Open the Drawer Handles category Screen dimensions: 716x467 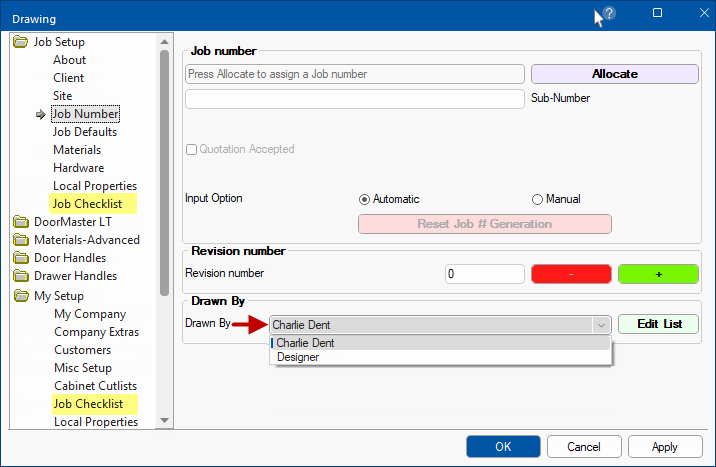coord(75,276)
